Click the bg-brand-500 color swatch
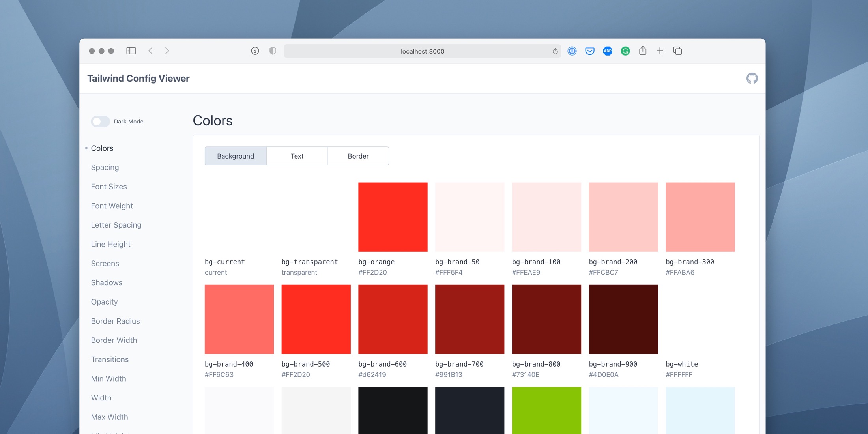Image resolution: width=868 pixels, height=434 pixels. click(x=316, y=319)
